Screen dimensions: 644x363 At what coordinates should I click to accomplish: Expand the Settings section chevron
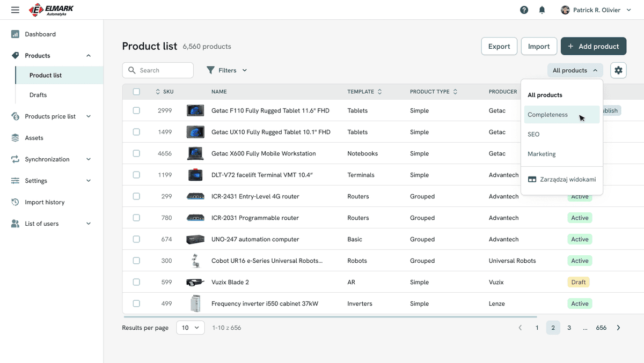[89, 181]
